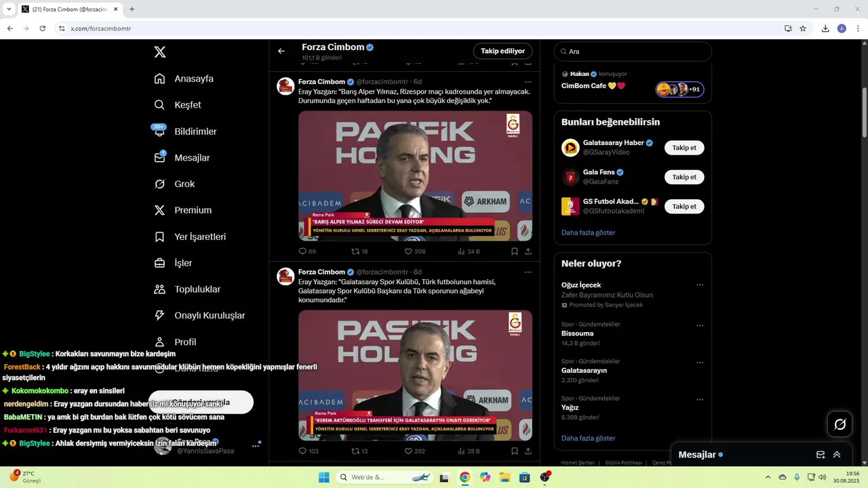The width and height of the screenshot is (868, 488).
Task: Open Profil page
Action: click(175, 342)
